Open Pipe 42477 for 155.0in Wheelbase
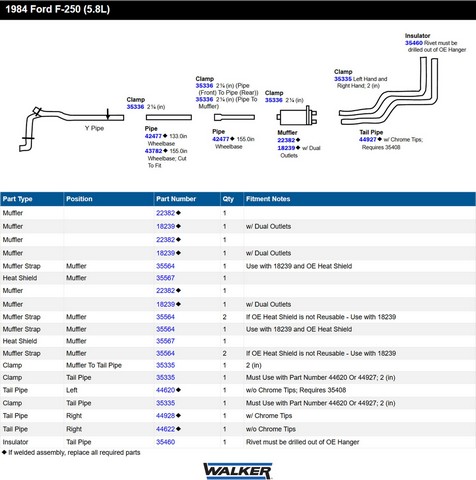This screenshot has height=480, width=476. click(x=221, y=139)
